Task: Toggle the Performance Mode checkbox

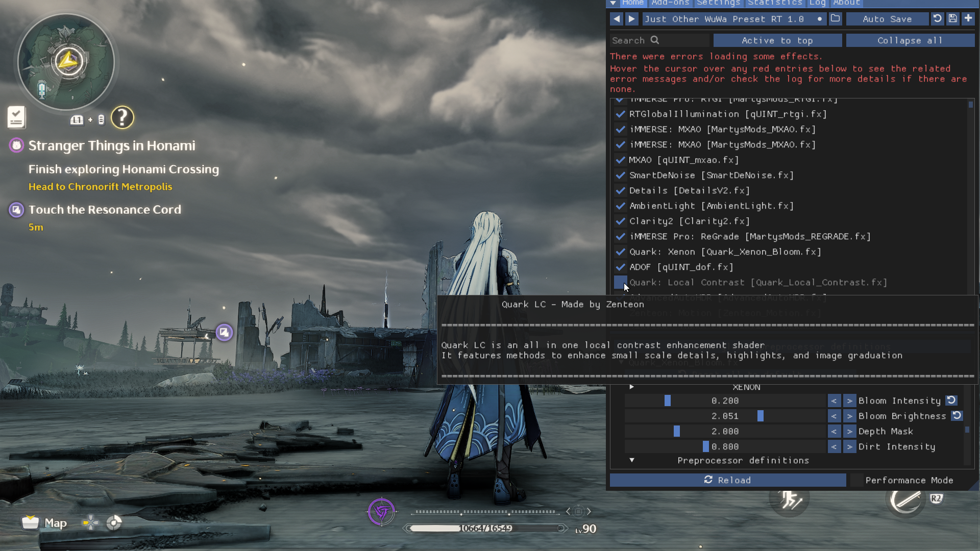Action: pos(857,480)
